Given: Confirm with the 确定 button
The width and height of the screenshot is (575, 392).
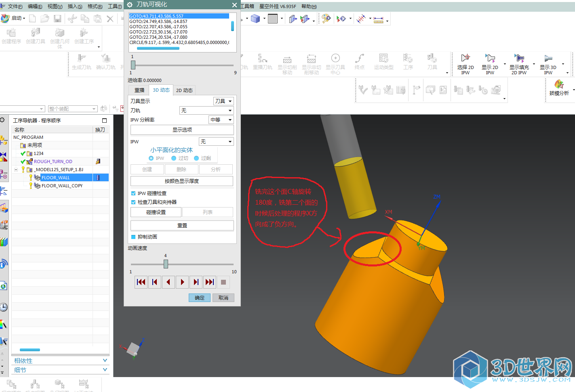Looking at the screenshot, I should tap(200, 298).
